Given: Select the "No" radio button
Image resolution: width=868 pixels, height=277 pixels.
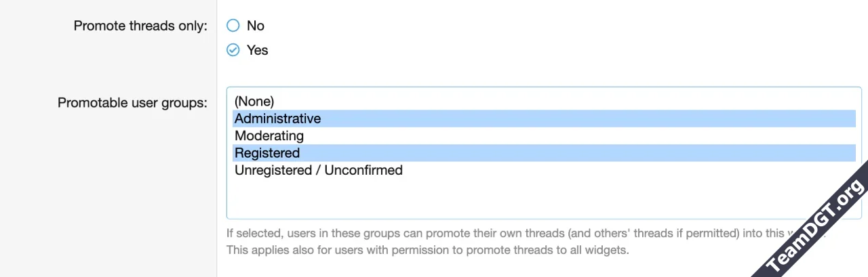Looking at the screenshot, I should (233, 26).
